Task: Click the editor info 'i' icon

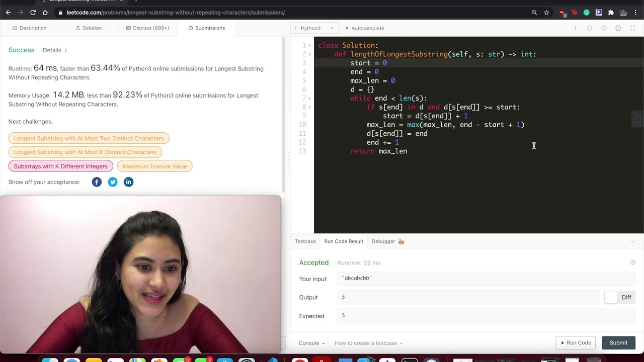Action: tap(575, 28)
